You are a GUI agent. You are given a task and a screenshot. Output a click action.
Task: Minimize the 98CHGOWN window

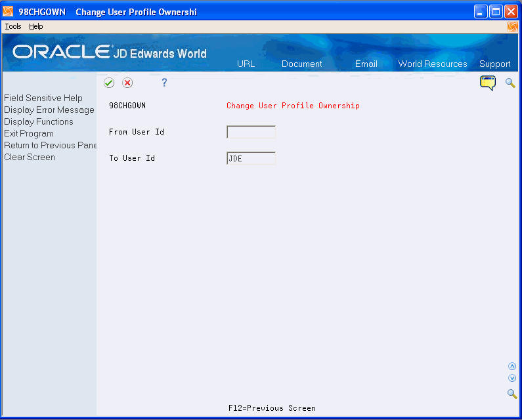(x=481, y=12)
